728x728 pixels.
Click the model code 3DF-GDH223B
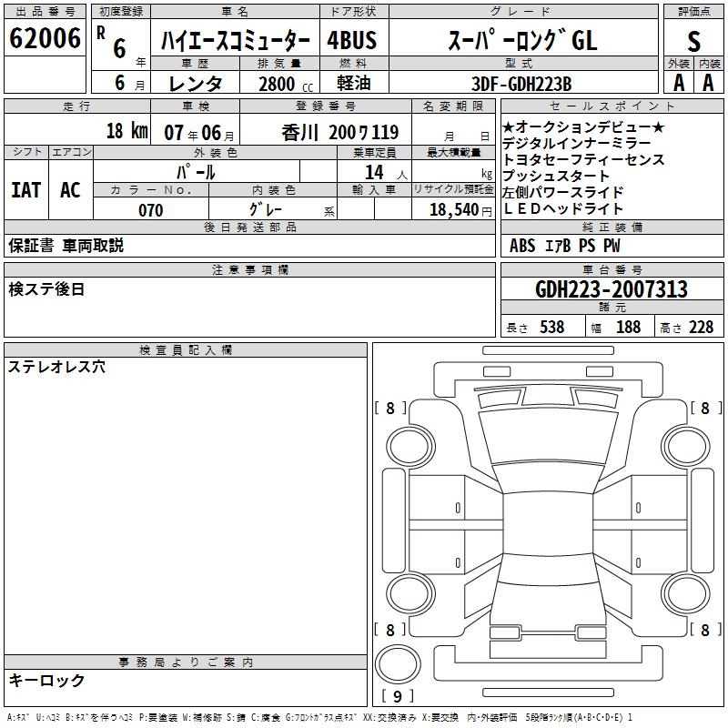pos(521,84)
